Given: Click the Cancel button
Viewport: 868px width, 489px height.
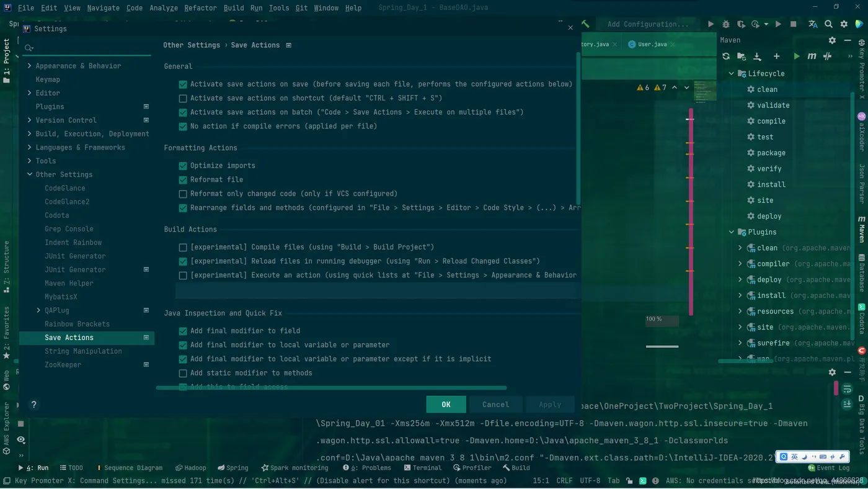Looking at the screenshot, I should 495,405.
